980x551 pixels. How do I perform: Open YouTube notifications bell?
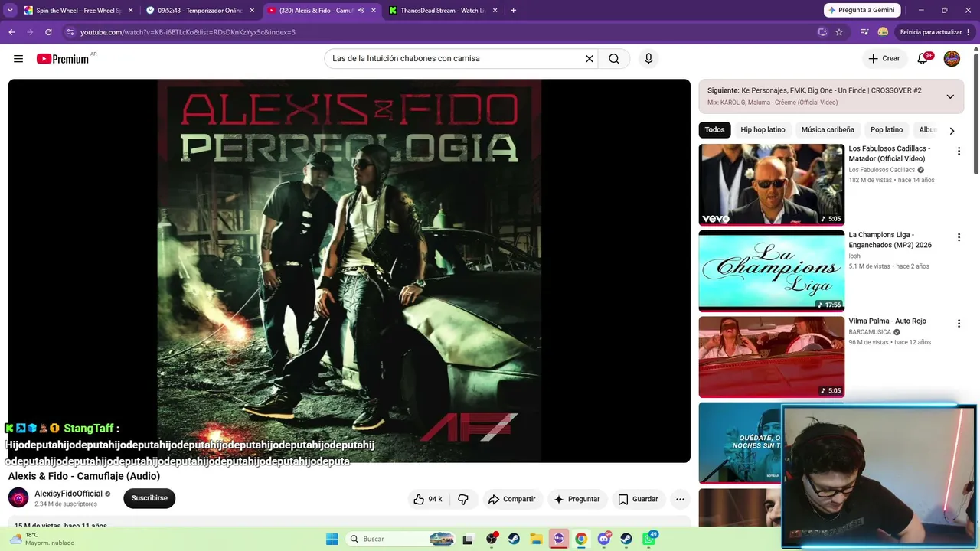[923, 59]
